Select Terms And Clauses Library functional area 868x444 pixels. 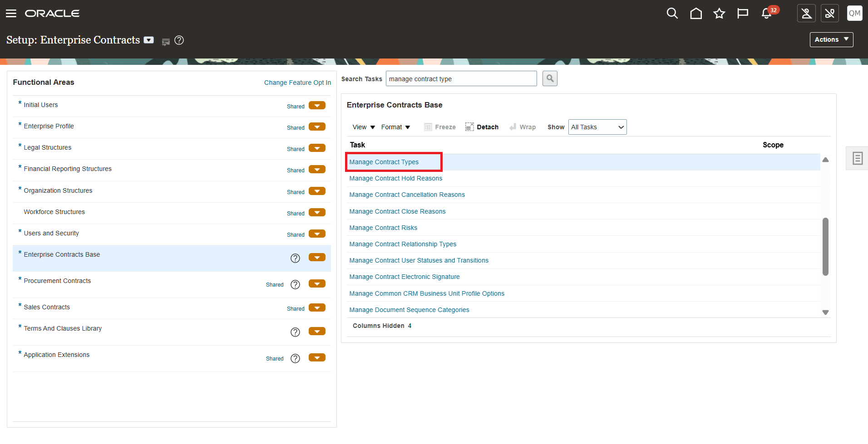coord(63,328)
